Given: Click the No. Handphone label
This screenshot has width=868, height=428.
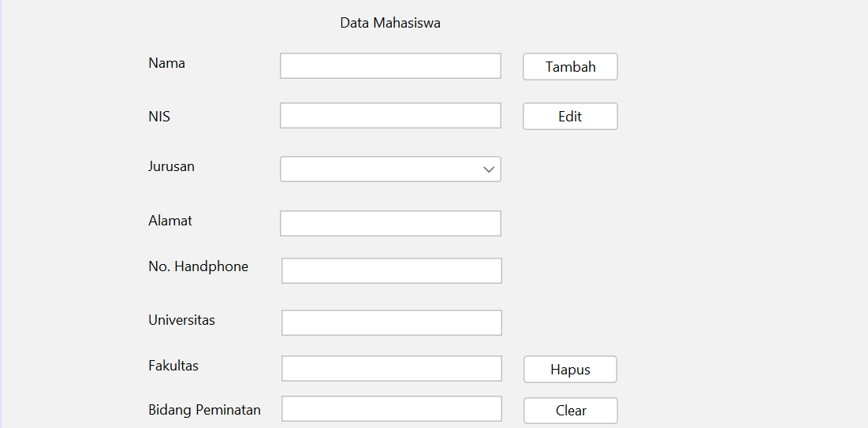Looking at the screenshot, I should [x=198, y=266].
